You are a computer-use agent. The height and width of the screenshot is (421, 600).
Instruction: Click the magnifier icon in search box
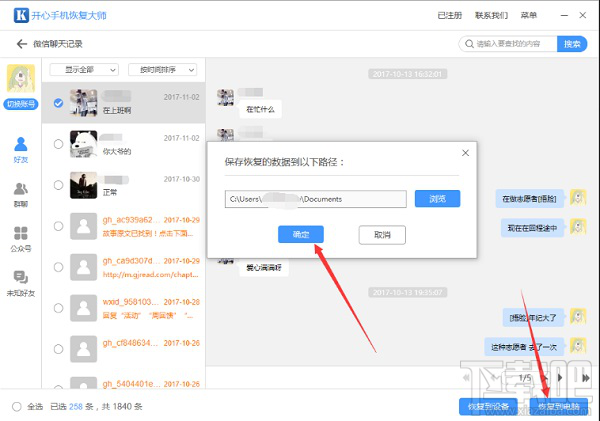click(x=469, y=44)
